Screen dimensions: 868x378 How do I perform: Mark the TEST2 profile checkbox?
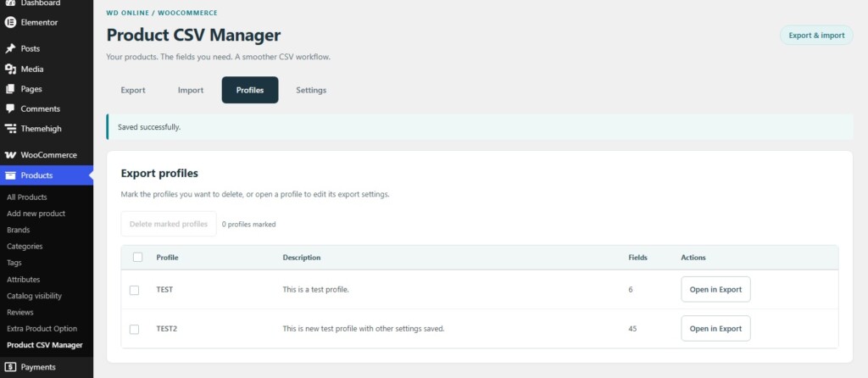pyautogui.click(x=134, y=330)
